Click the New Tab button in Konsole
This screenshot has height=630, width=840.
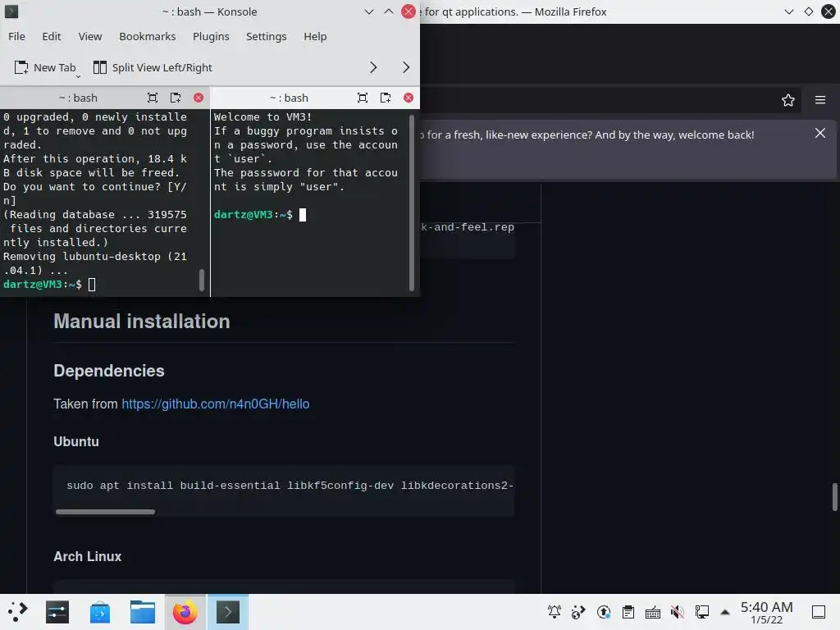pyautogui.click(x=44, y=67)
